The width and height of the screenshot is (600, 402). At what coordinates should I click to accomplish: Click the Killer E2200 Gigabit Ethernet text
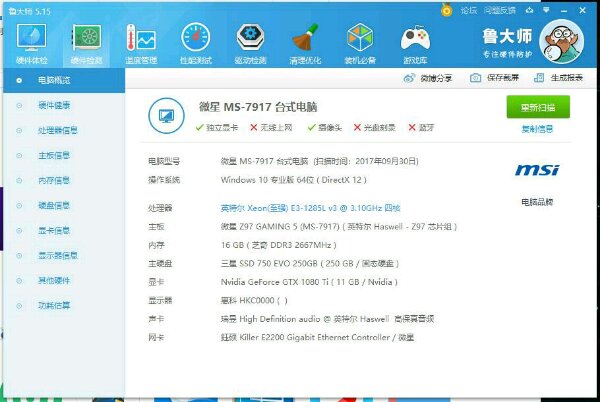tap(317, 337)
